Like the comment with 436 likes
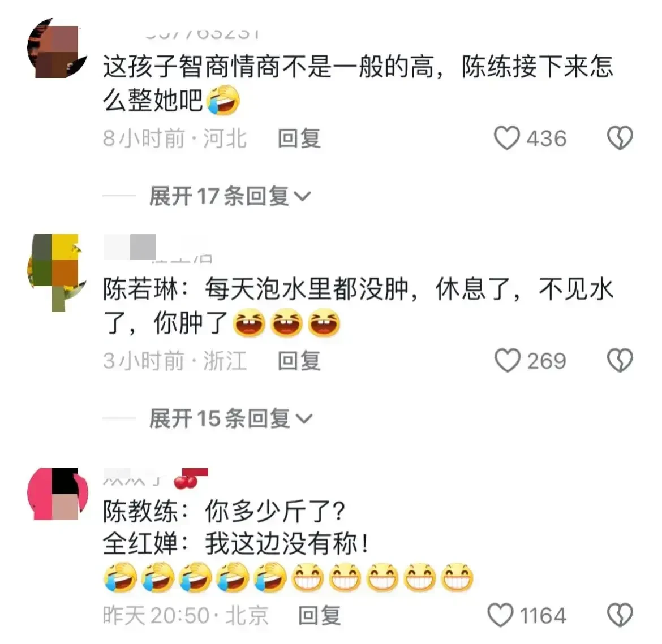Image resolution: width=662 pixels, height=644 pixels. (506, 138)
